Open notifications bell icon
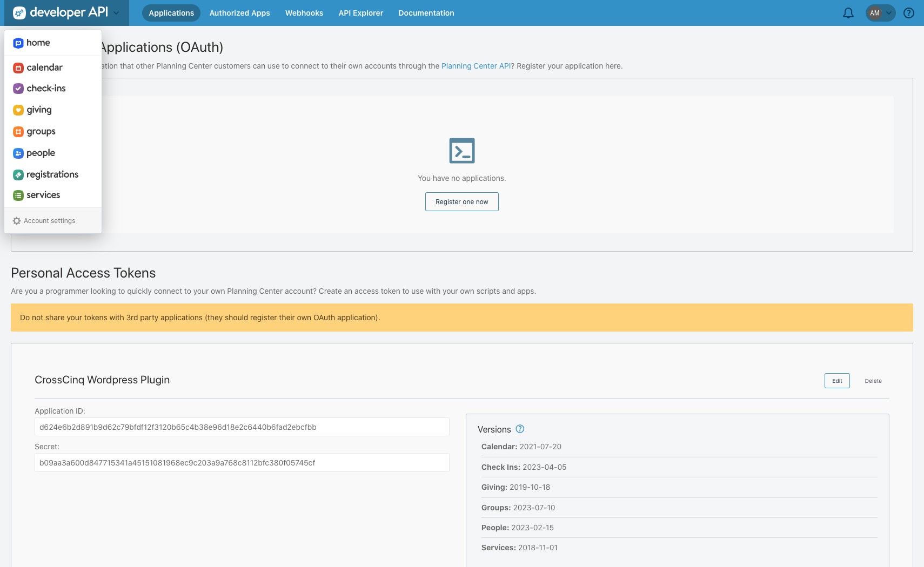 click(x=848, y=13)
